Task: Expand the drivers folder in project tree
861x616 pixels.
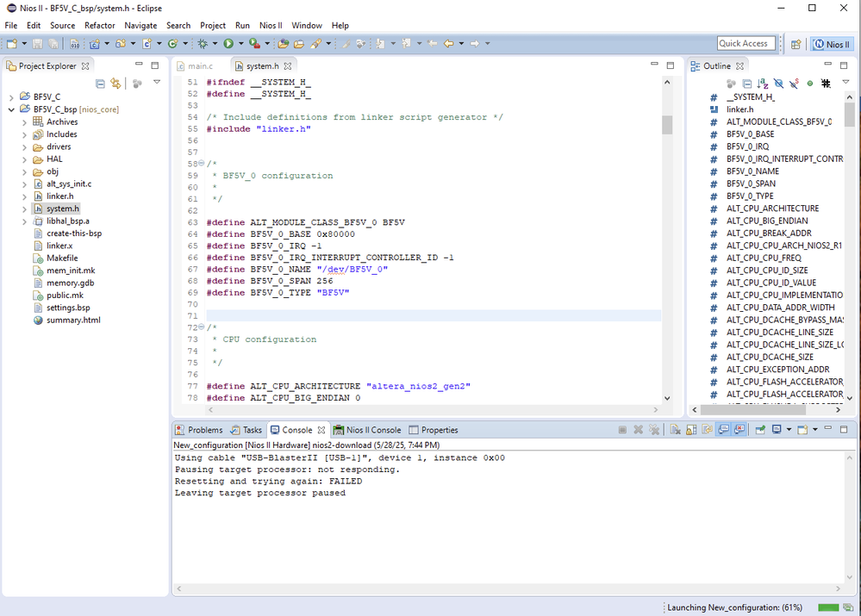Action: tap(24, 146)
